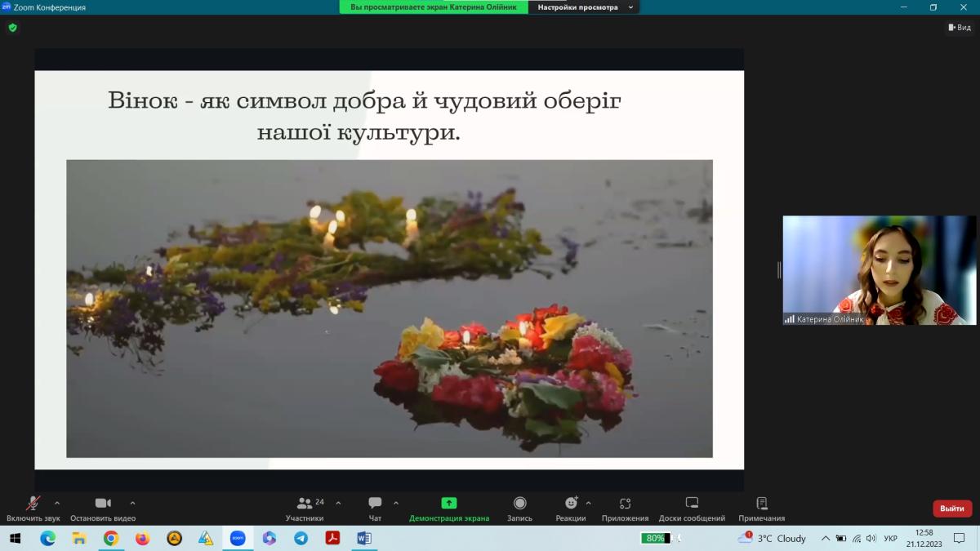
Task: Switch to Word in the taskbar
Action: [x=364, y=538]
